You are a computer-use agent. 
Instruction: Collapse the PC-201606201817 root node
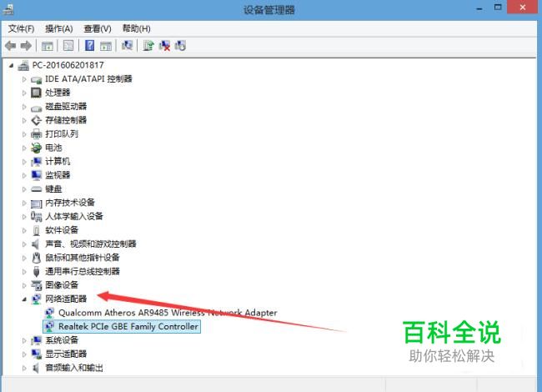[x=12, y=65]
